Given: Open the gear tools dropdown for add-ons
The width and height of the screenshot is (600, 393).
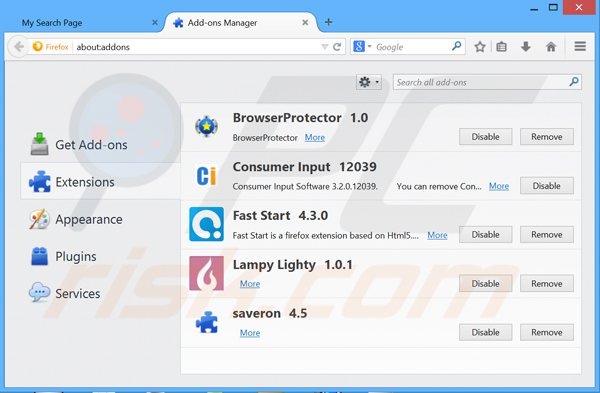Looking at the screenshot, I should [x=369, y=82].
